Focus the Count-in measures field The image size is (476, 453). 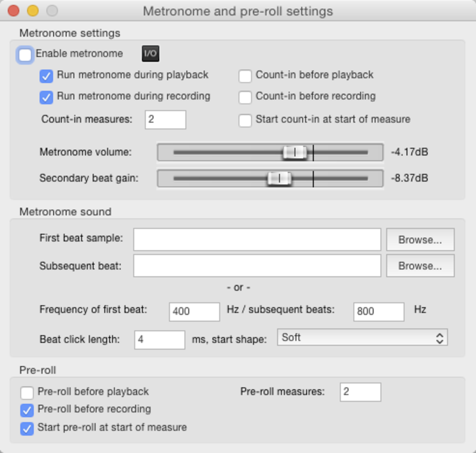pos(166,120)
